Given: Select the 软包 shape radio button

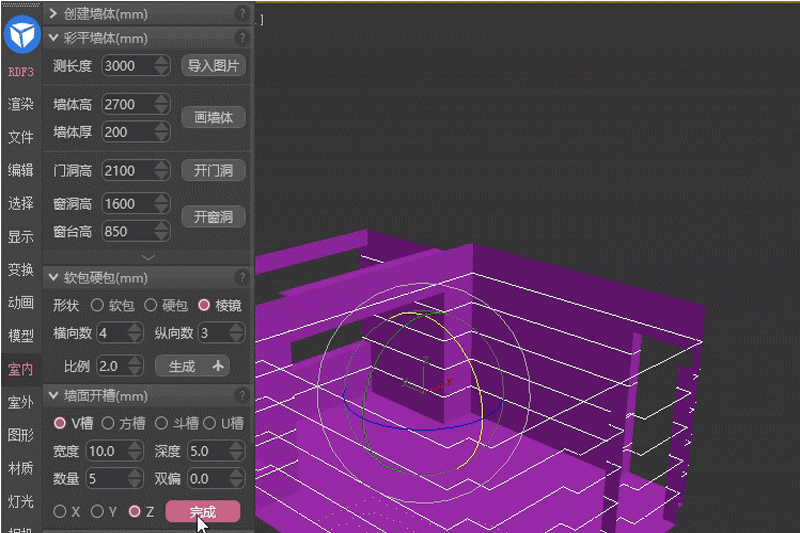Looking at the screenshot, I should 98,305.
